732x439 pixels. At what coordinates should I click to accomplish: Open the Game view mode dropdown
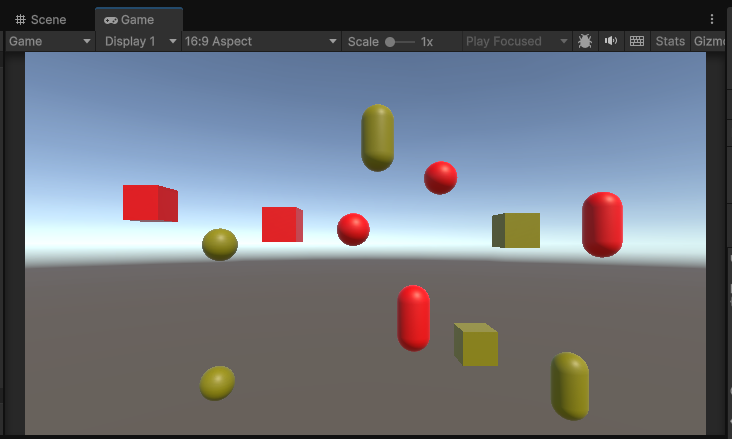coord(50,41)
